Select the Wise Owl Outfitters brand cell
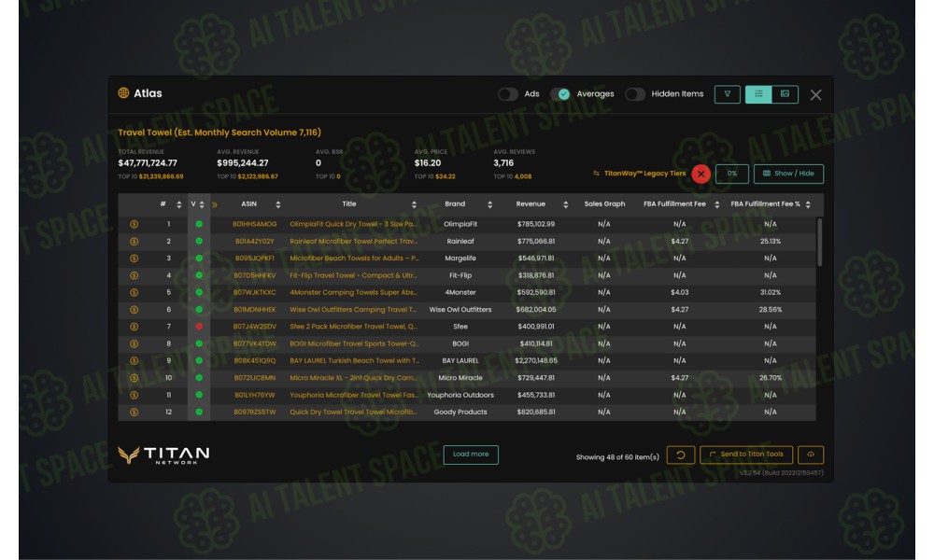The height and width of the screenshot is (560, 934). 460,310
